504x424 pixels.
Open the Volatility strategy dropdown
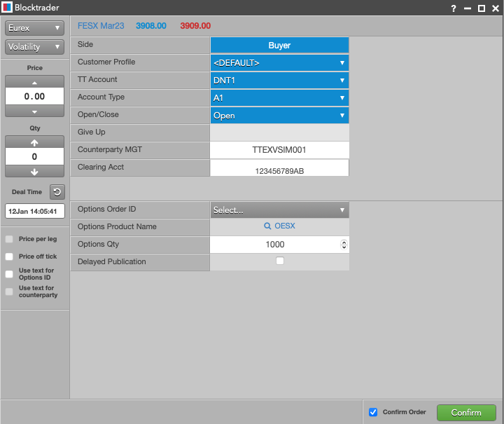click(x=34, y=47)
